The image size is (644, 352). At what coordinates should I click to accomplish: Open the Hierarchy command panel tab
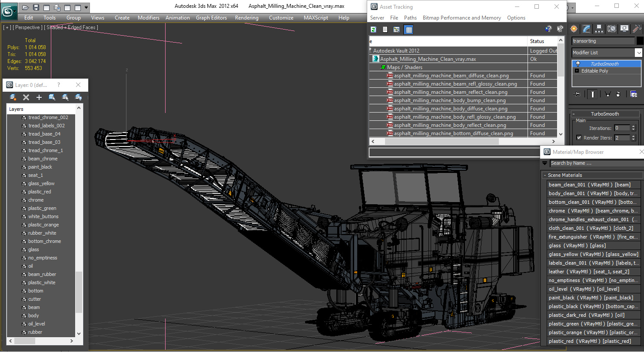click(x=599, y=29)
